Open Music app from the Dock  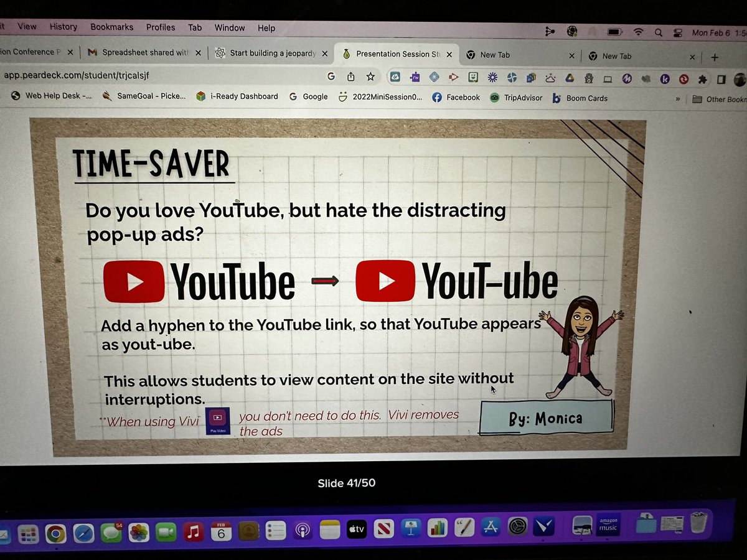194,532
